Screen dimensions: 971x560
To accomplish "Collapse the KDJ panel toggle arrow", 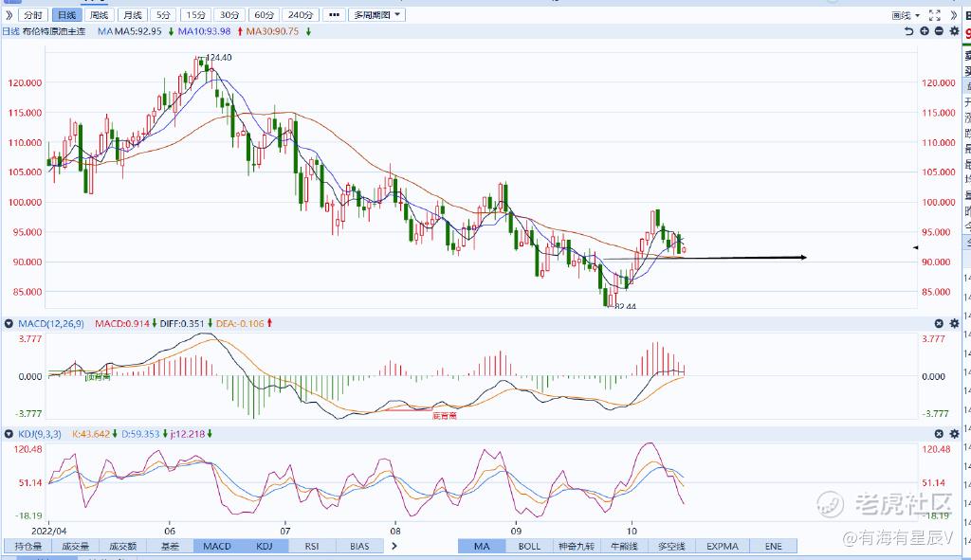I will pos(9,434).
